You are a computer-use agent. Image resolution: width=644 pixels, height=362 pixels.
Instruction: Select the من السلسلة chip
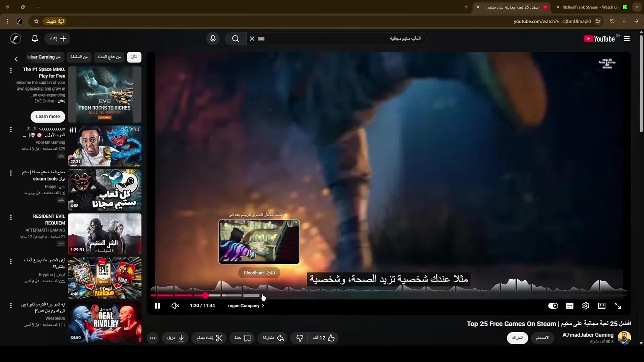coord(79,57)
